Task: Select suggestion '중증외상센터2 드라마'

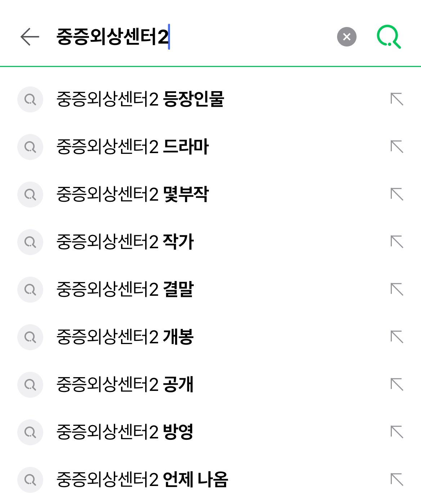Action: tap(133, 147)
